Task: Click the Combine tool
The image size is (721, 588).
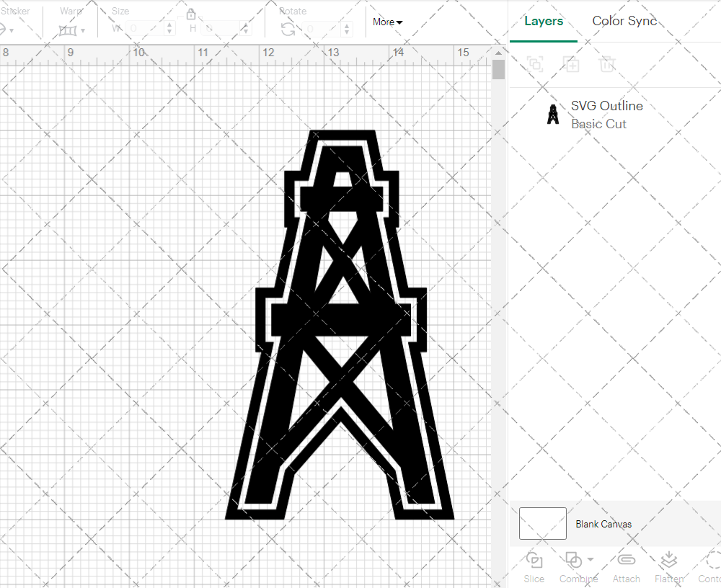Action: [x=578, y=568]
